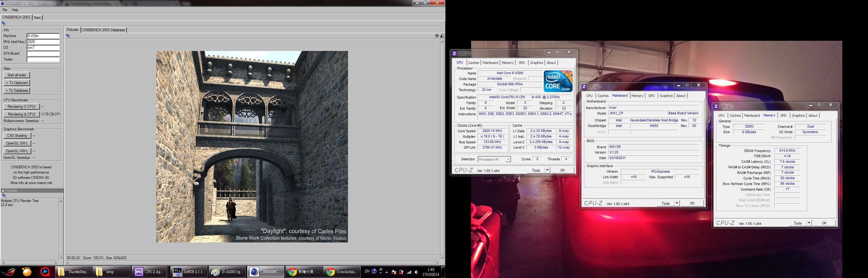
Task: Click OK in the first CPU-Z window
Action: (562, 170)
